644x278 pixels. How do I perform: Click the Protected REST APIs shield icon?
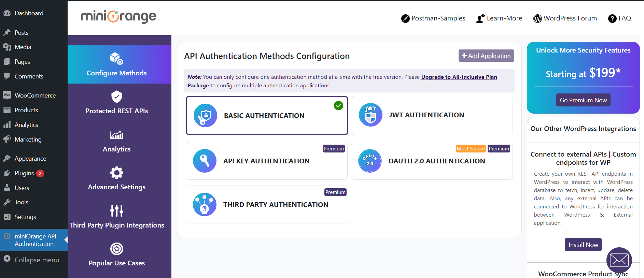pos(117,97)
